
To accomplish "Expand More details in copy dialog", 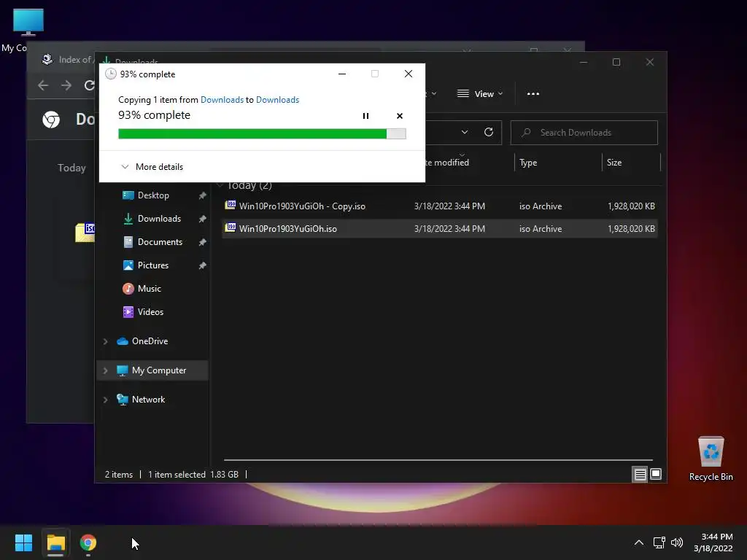I will pos(152,167).
